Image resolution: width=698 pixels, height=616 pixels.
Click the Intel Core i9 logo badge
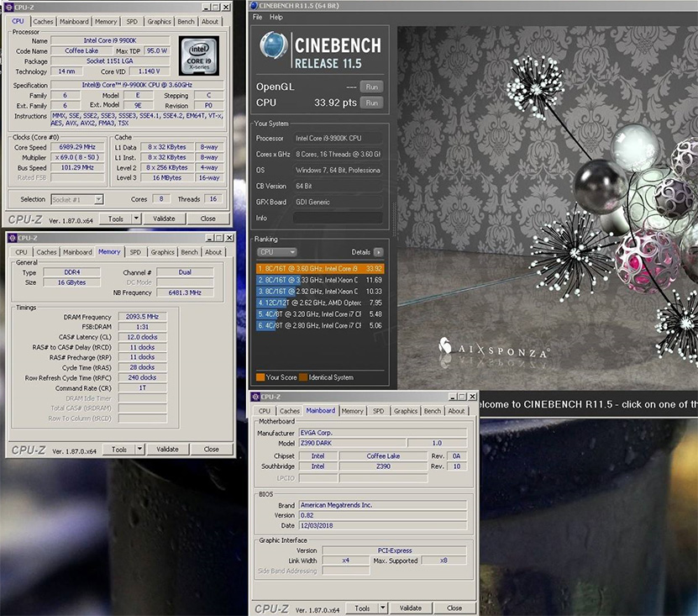[199, 55]
